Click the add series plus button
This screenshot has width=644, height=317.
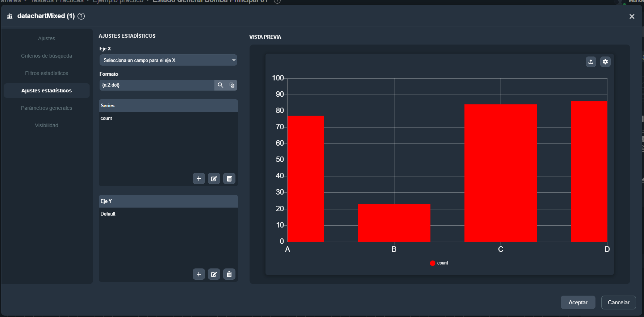pyautogui.click(x=198, y=179)
